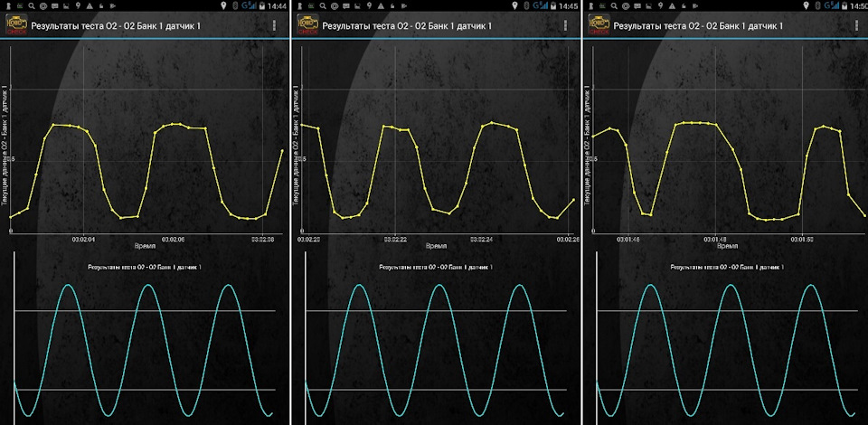Open the three-dot overflow menu in the 14:44 screen
The width and height of the screenshot is (868, 425).
point(274,26)
